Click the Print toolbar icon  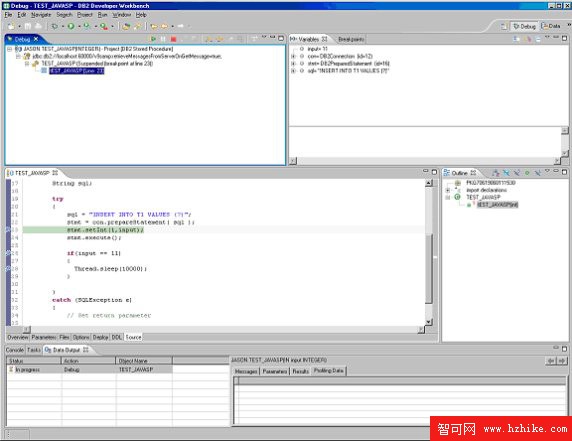point(38,26)
